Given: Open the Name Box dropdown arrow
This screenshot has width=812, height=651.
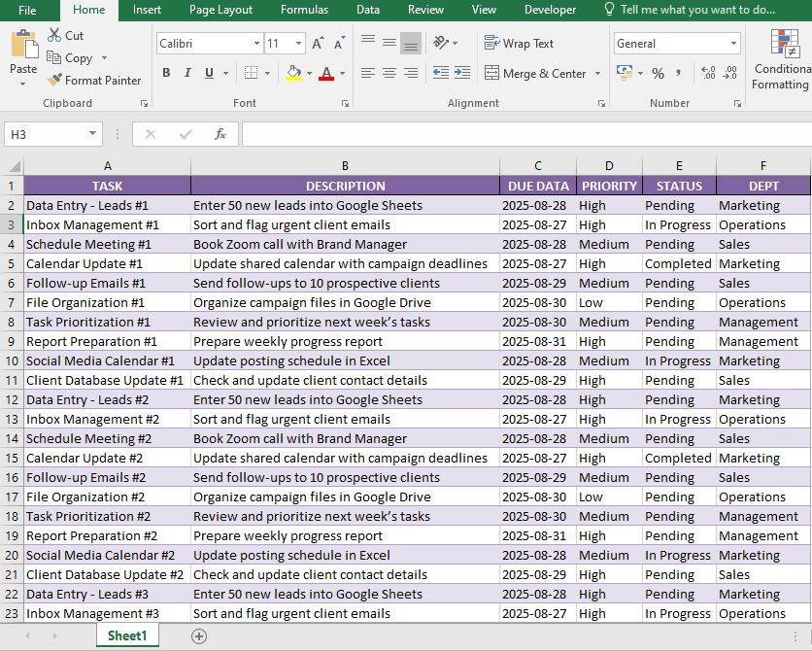Looking at the screenshot, I should 93,134.
